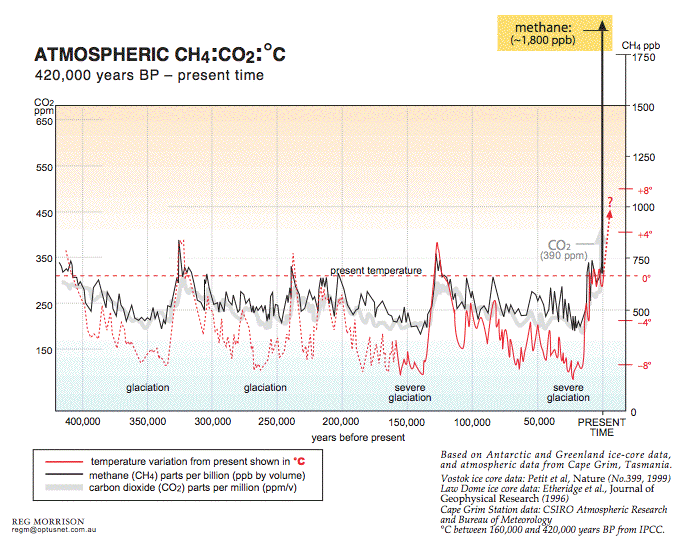Click the 'present temperature' dashed line label

click(x=377, y=270)
